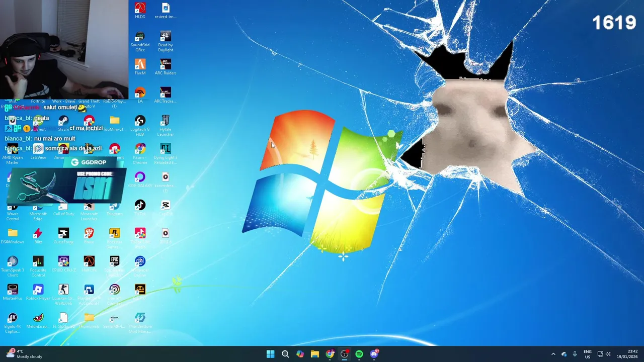Image resolution: width=644 pixels, height=362 pixels.
Task: Open taskbar Search
Action: click(285, 354)
